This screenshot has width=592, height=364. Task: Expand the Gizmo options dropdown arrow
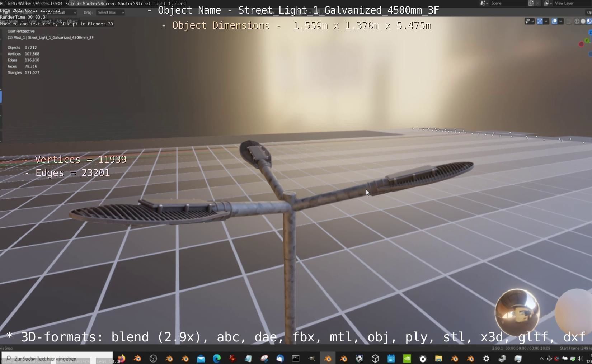pyautogui.click(x=546, y=21)
